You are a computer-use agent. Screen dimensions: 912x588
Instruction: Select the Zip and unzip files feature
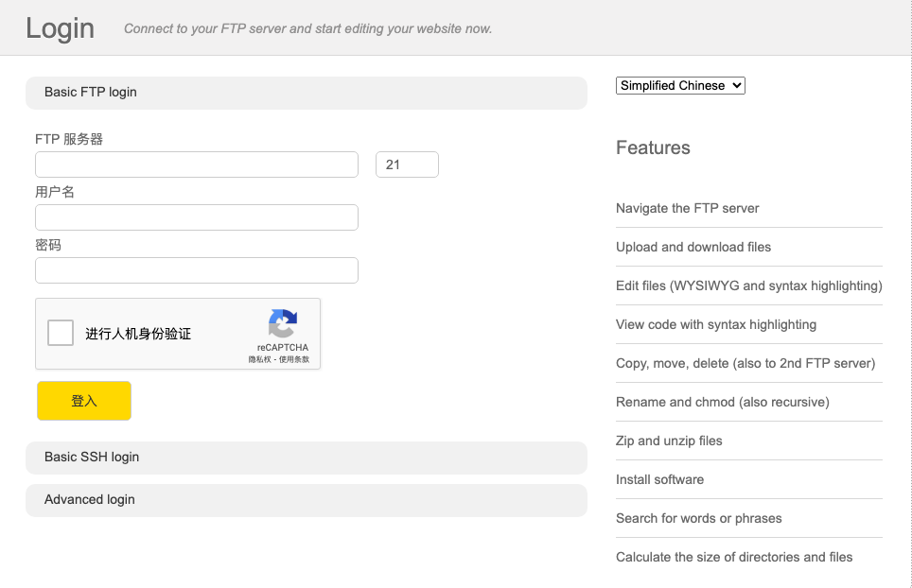[669, 441]
